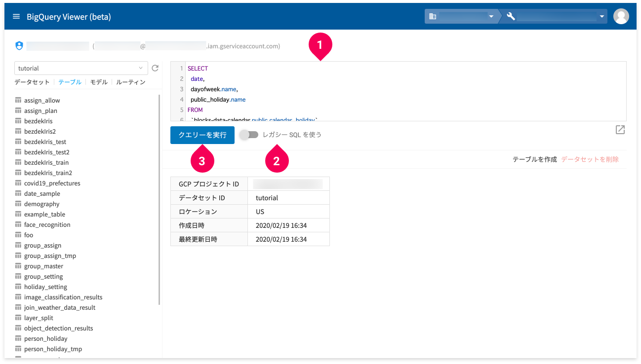Image resolution: width=641 pixels, height=364 pixels.
Task: Click table icon beside foo
Action: pyautogui.click(x=19, y=235)
